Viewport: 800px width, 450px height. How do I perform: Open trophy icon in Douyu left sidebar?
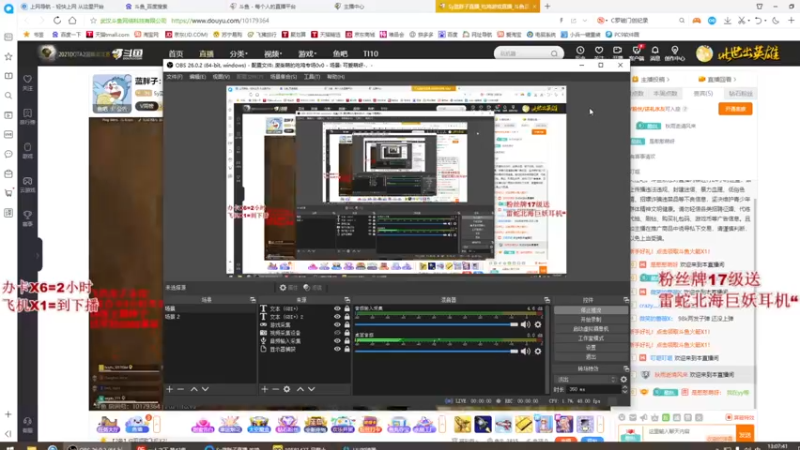point(28,215)
